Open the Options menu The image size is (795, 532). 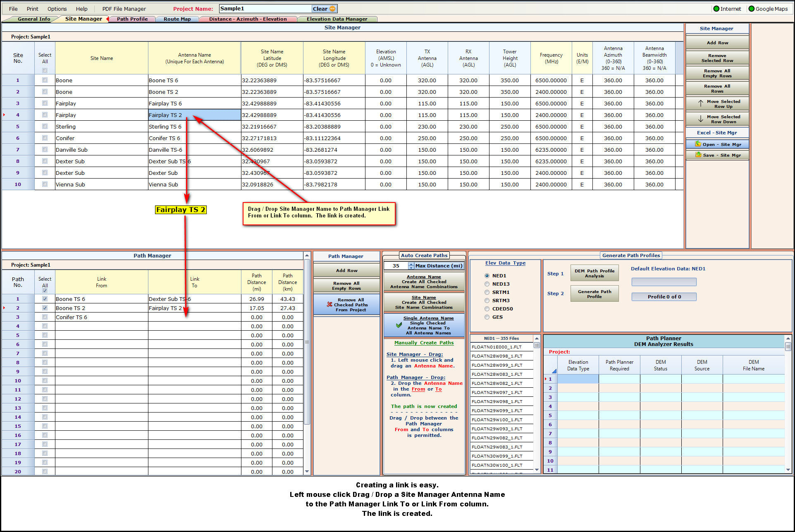click(57, 9)
